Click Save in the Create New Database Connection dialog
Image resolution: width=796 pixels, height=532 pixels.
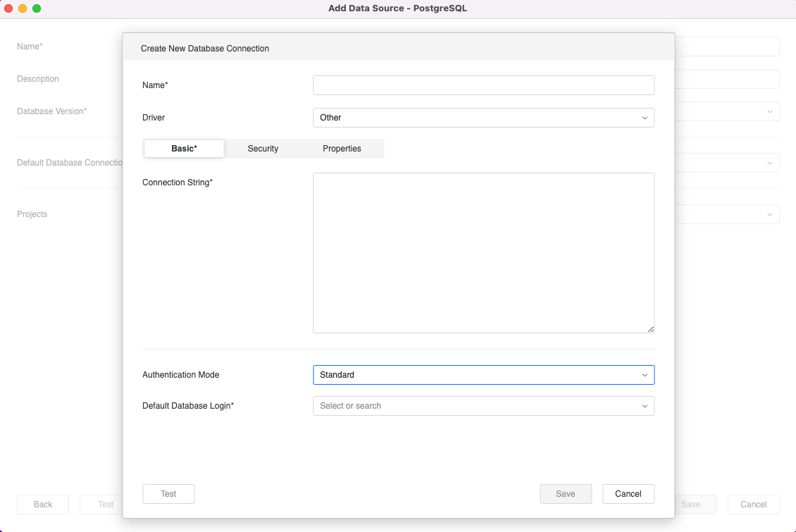566,494
